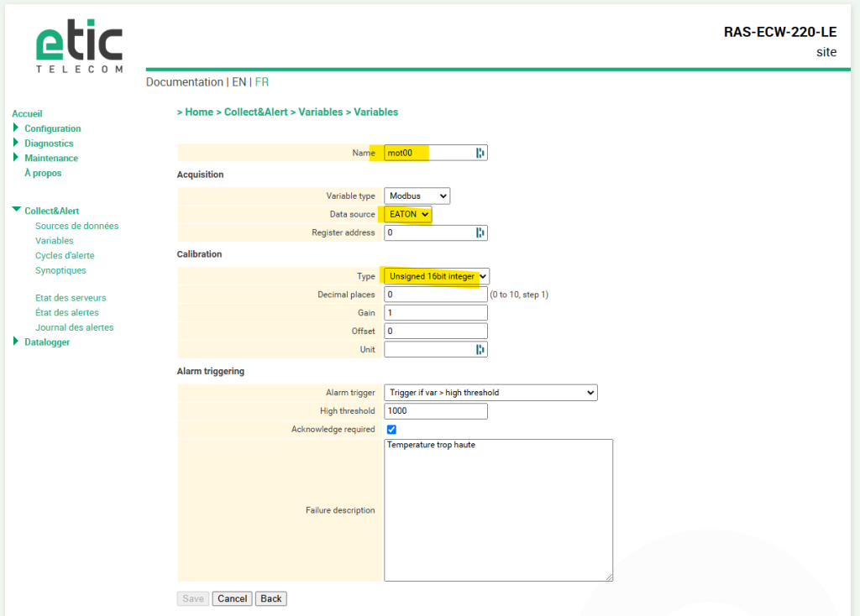Toggle the Acknowledge required checkbox
Screen dimensions: 860x616
pos(391,429)
